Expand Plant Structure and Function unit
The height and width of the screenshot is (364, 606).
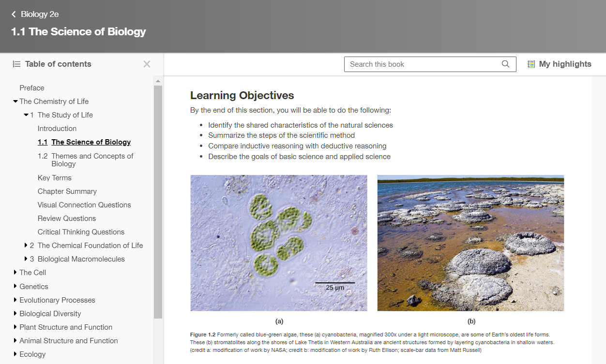coord(15,327)
